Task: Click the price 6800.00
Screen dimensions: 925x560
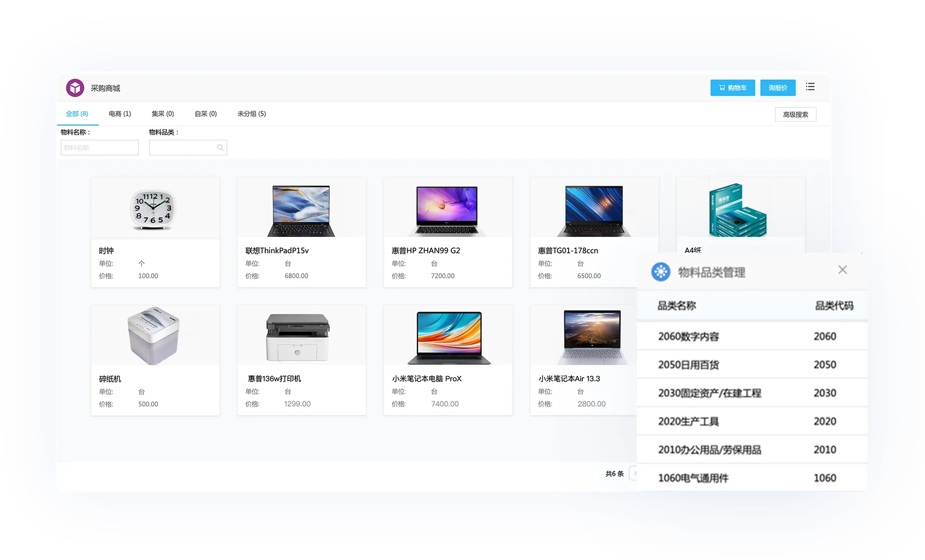Action: [296, 276]
